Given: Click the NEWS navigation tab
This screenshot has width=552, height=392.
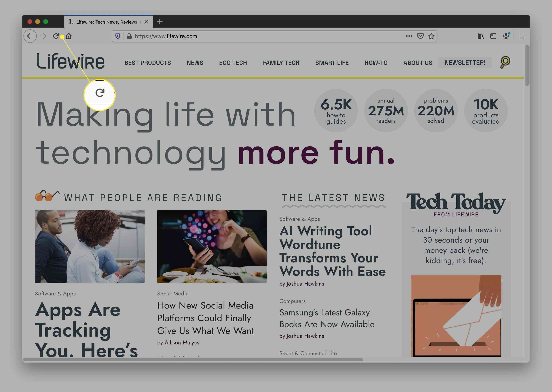Looking at the screenshot, I should coord(195,62).
